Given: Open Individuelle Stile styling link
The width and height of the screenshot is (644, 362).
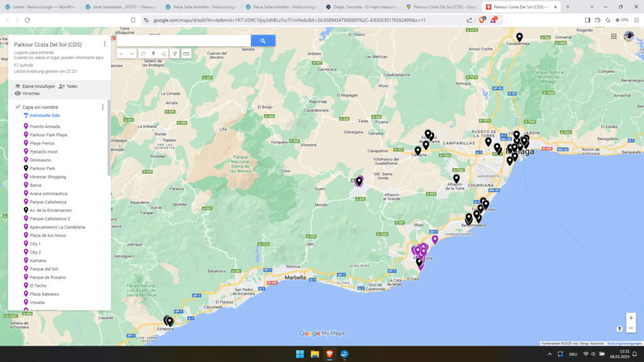Looking at the screenshot, I should click(x=44, y=116).
